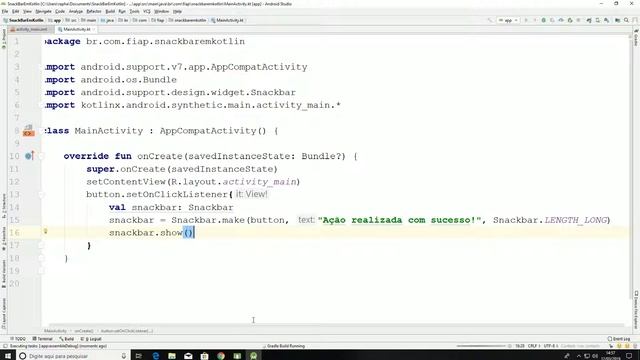Open the Navigate menu
The width and height of the screenshot is (640, 360).
point(43,11)
